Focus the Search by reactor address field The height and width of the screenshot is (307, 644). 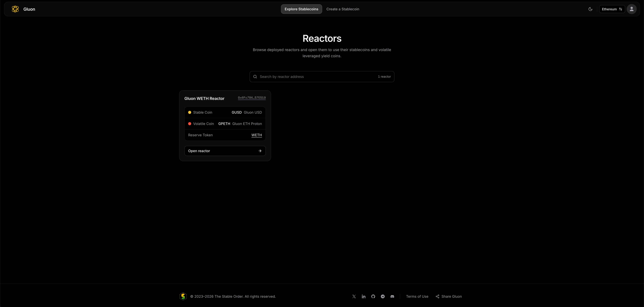[x=322, y=76]
